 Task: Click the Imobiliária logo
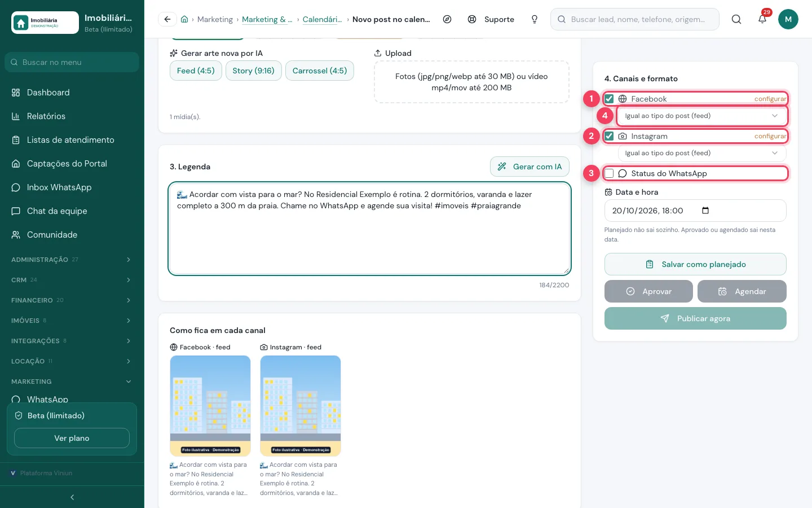pos(45,23)
